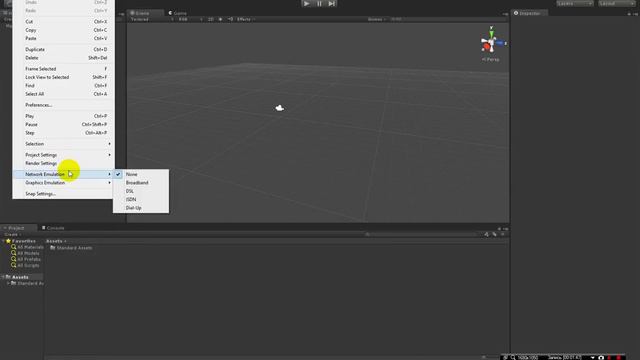Choose Delete from the Edit menu
Viewport: 640px width, 360px height.
point(63,58)
